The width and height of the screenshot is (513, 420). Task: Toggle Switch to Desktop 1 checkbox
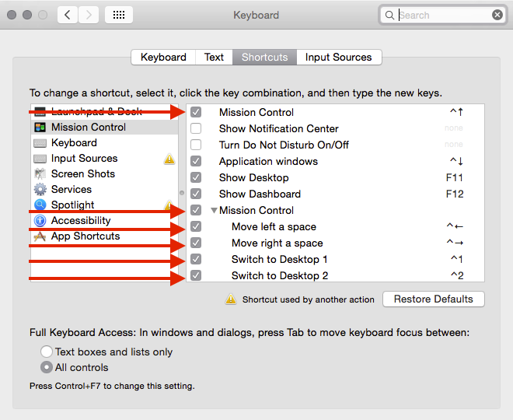(196, 259)
